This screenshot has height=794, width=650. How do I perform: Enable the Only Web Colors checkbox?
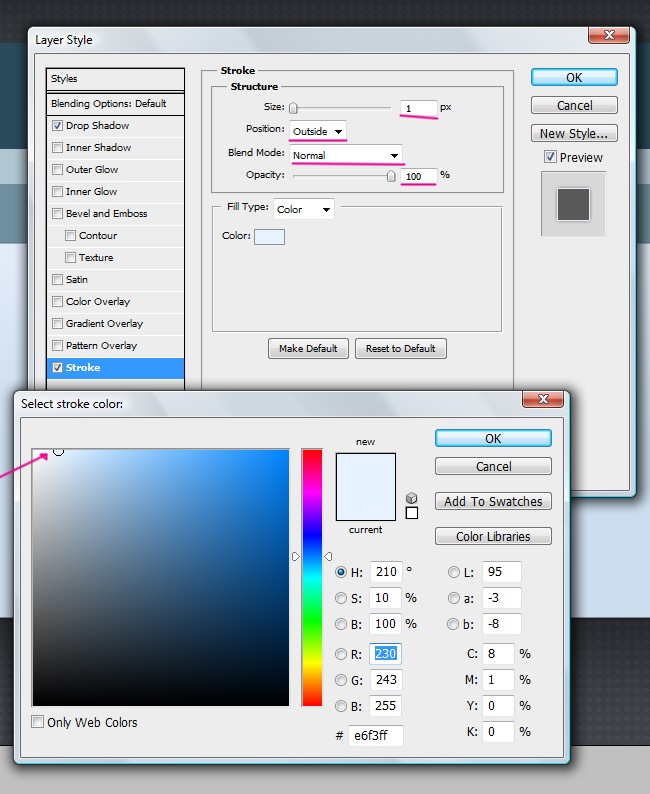[38, 722]
